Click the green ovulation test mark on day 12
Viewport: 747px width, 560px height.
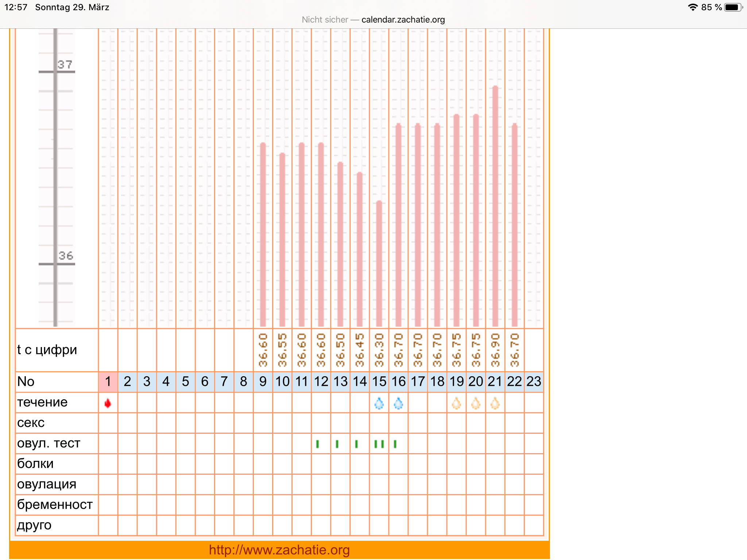pos(318,444)
